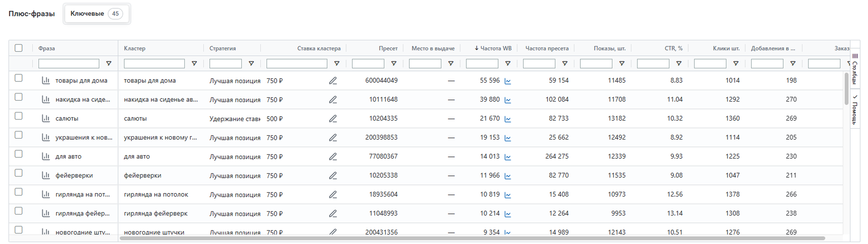868x244 pixels.
Task: Open Кластер column filter options
Action: (194, 64)
